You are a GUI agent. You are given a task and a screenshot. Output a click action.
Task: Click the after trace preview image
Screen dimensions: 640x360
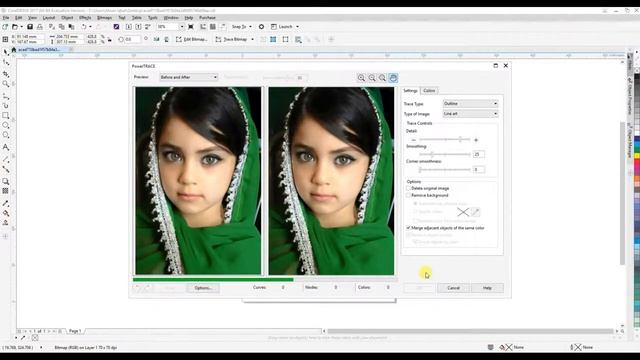(331, 180)
